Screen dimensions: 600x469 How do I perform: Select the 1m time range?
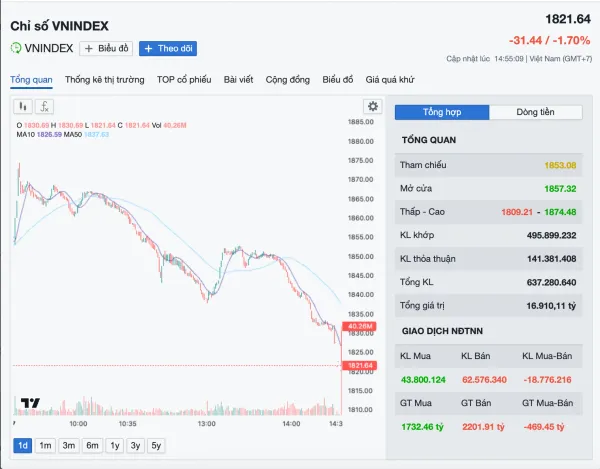(x=45, y=445)
